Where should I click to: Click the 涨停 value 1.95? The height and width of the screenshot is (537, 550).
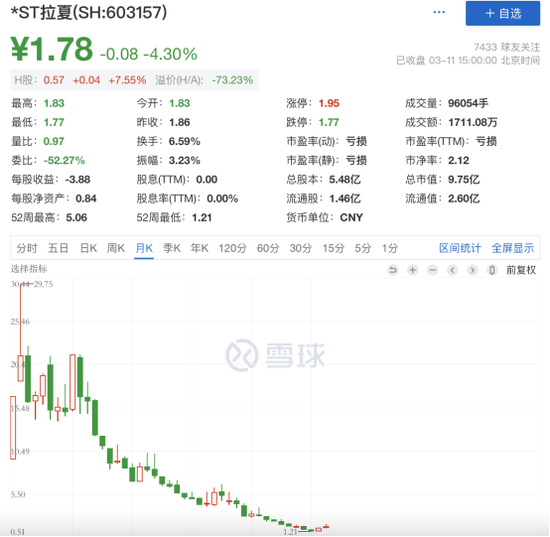pos(329,103)
